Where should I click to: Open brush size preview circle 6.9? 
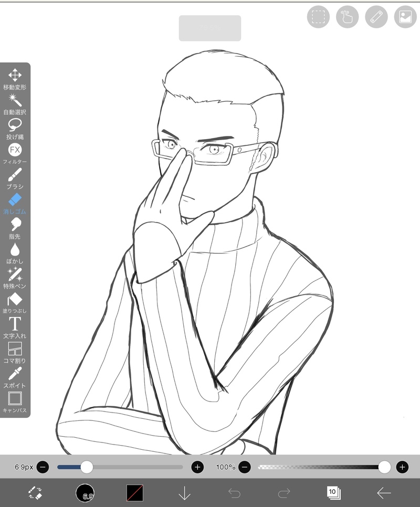tap(85, 493)
